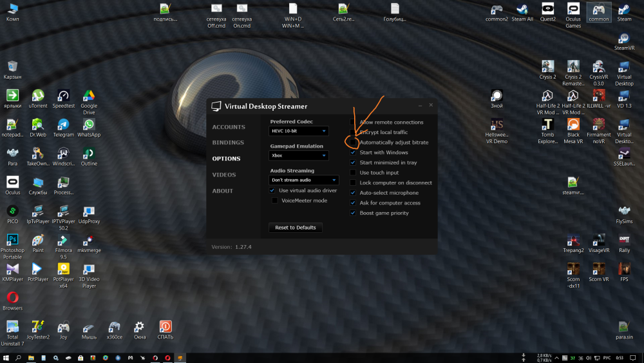The image size is (644, 363).
Task: Switch to the ACCOUNTS tab
Action: 229,127
